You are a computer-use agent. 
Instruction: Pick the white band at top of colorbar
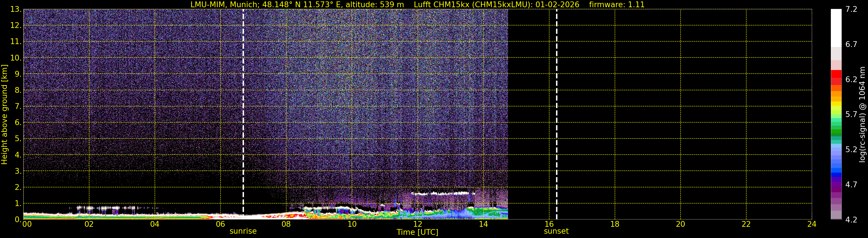(836, 28)
